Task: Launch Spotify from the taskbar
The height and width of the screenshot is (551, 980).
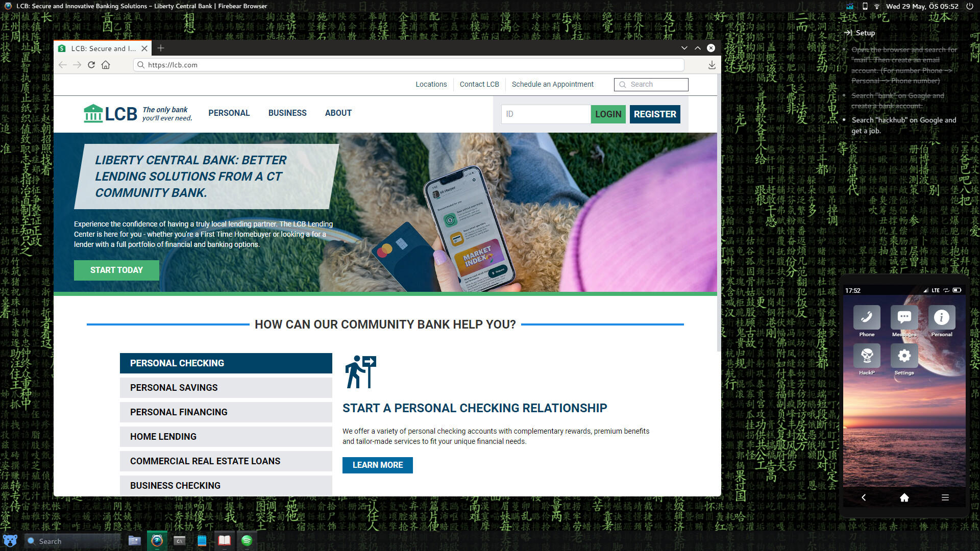Action: pyautogui.click(x=247, y=541)
